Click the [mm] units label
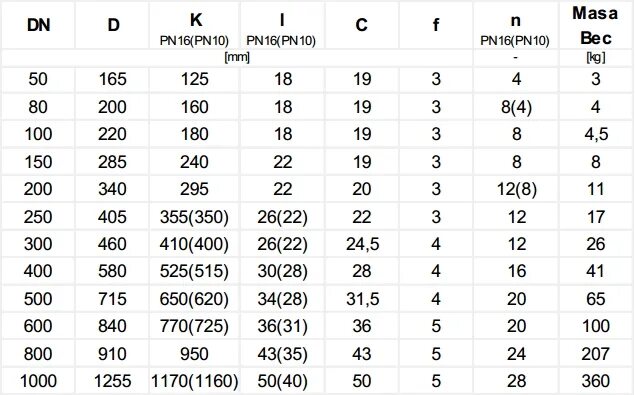This screenshot has width=635, height=395. click(237, 57)
